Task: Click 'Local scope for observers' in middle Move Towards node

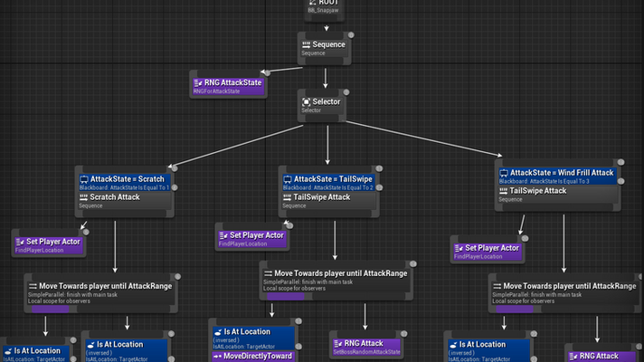Action: [295, 289]
